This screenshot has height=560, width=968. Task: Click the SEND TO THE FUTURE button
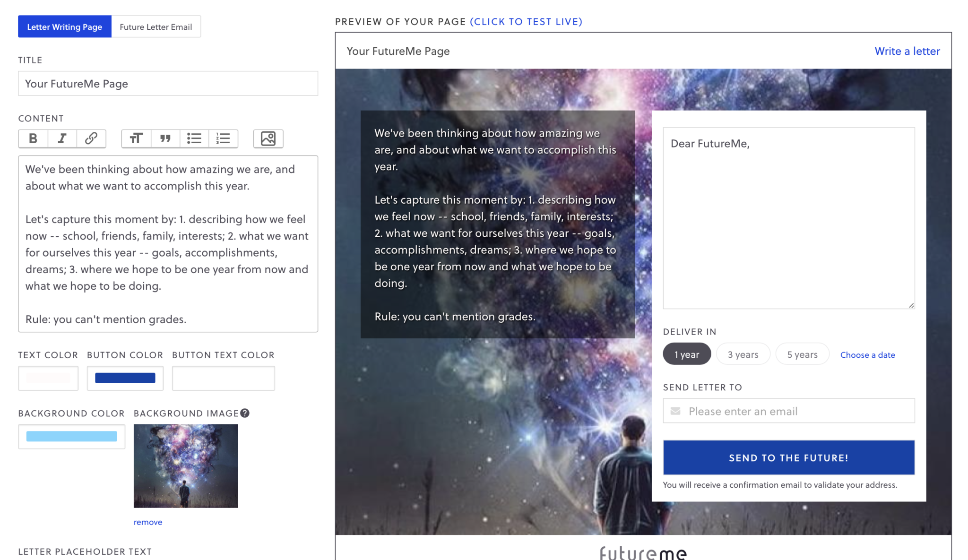pyautogui.click(x=788, y=457)
